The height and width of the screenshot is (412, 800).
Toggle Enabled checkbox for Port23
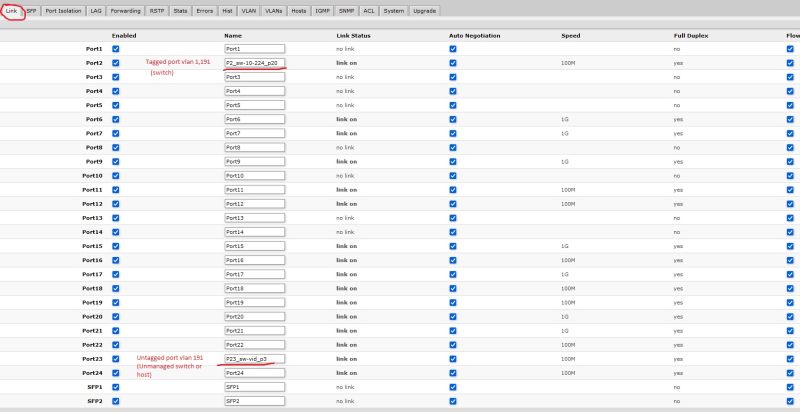click(116, 359)
